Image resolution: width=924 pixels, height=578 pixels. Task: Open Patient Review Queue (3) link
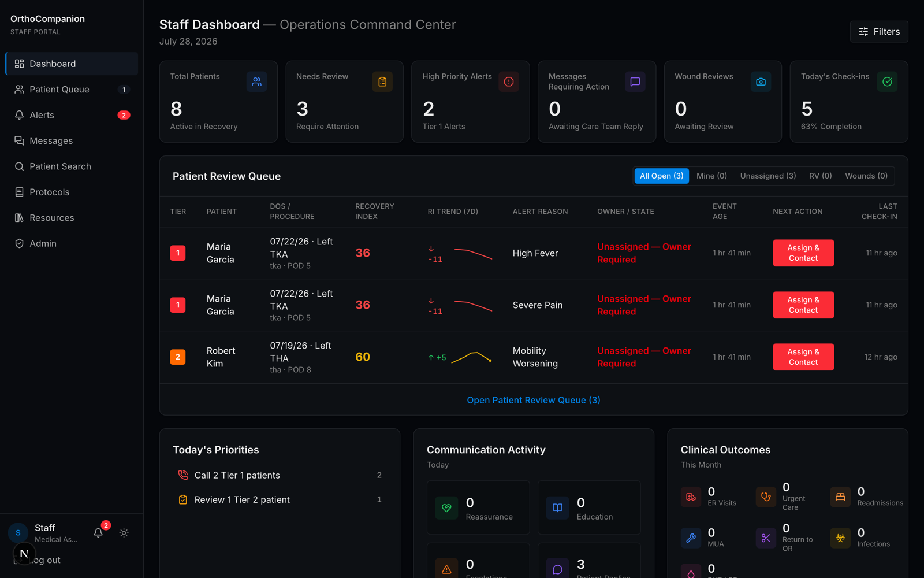[x=534, y=400]
